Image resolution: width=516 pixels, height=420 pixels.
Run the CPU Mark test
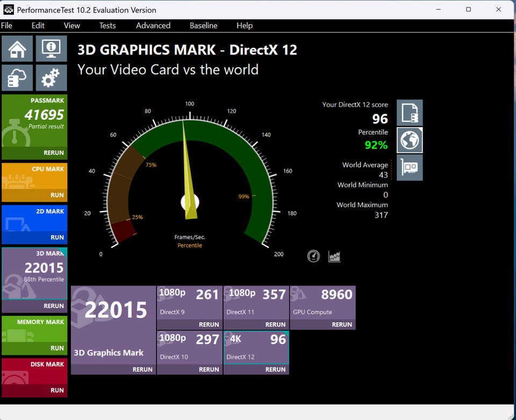(57, 195)
